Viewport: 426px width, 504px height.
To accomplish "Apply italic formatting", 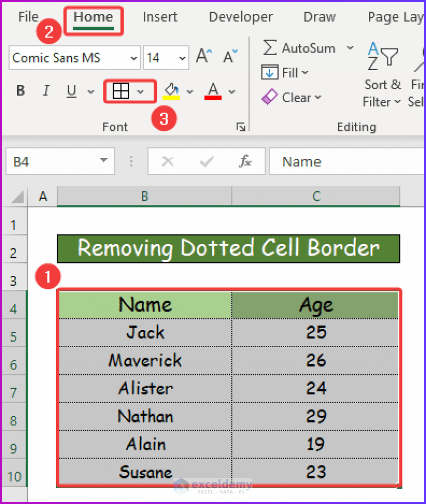I will point(46,90).
